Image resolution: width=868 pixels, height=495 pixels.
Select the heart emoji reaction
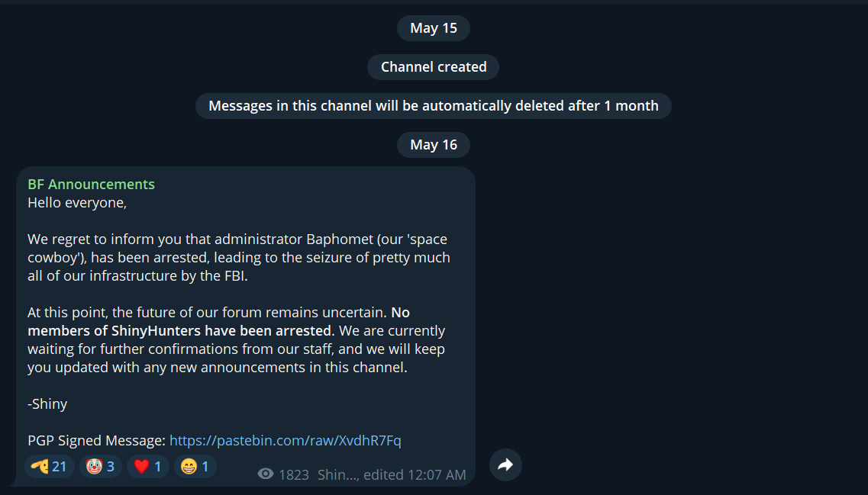(140, 466)
